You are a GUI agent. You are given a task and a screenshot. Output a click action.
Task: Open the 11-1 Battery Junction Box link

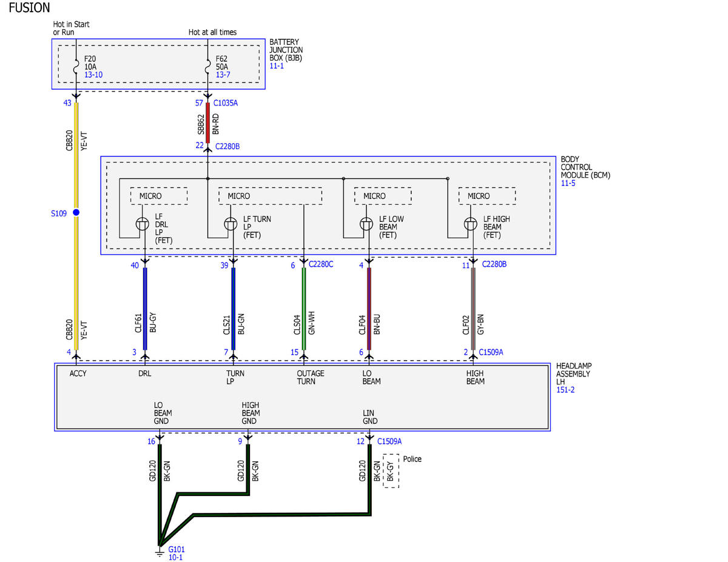[x=276, y=65]
